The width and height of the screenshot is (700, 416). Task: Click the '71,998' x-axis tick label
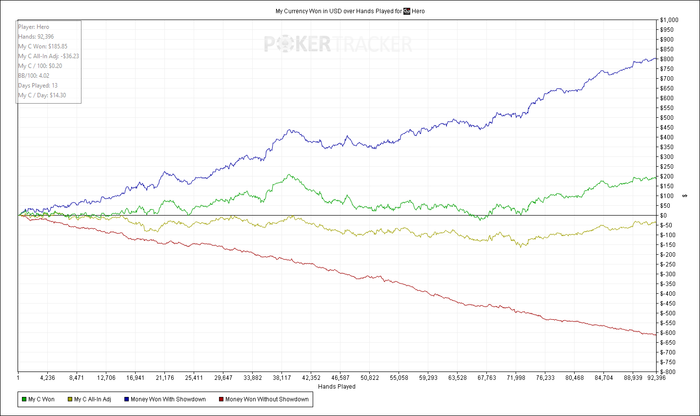click(x=516, y=378)
